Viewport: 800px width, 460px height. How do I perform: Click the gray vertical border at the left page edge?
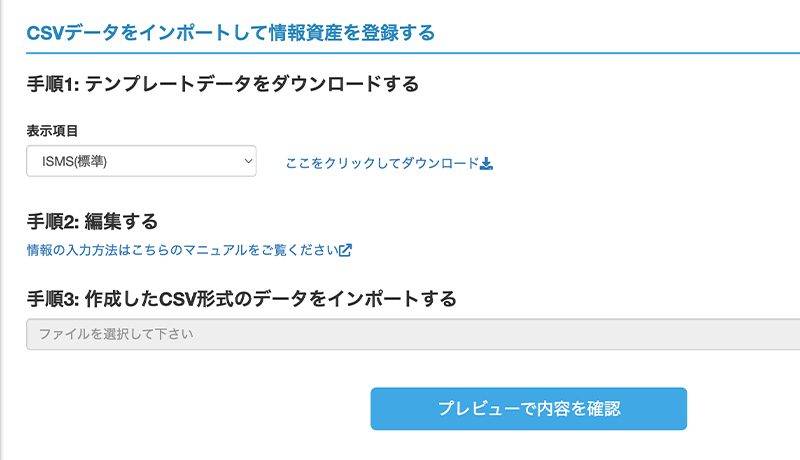tap(2, 230)
